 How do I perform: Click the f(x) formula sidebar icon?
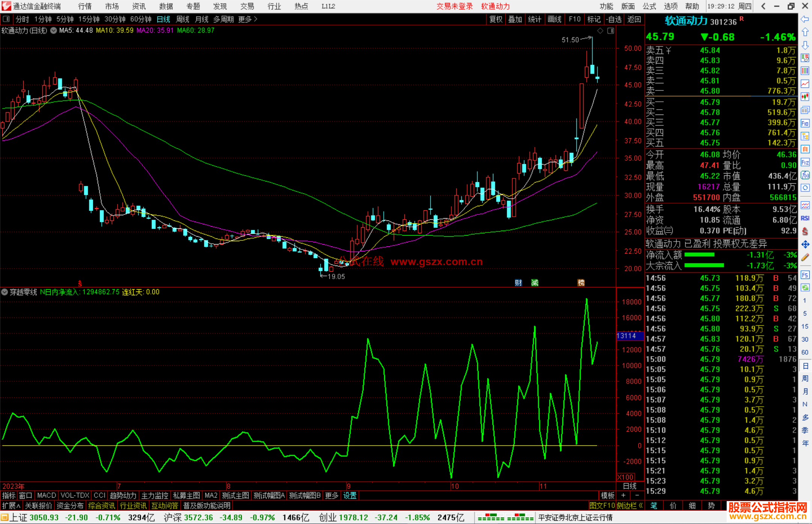click(x=805, y=175)
